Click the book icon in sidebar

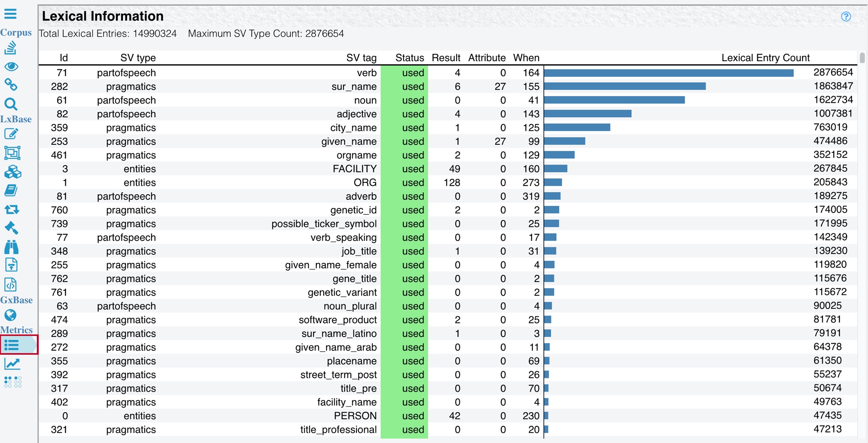pos(11,191)
